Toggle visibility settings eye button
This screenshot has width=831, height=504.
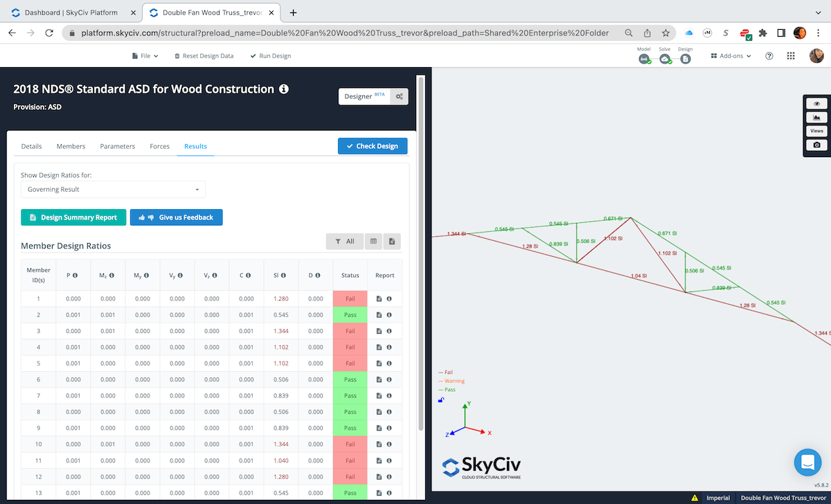(x=816, y=104)
